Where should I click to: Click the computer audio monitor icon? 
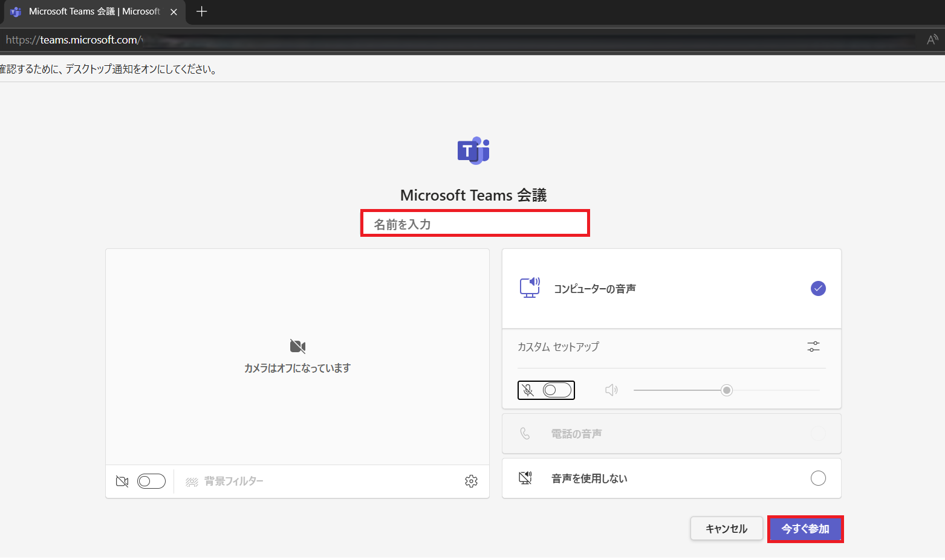pyautogui.click(x=530, y=288)
